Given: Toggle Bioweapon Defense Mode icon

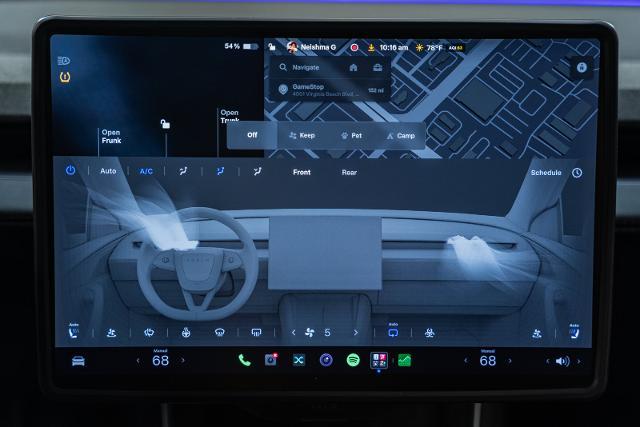Looking at the screenshot, I should (429, 333).
